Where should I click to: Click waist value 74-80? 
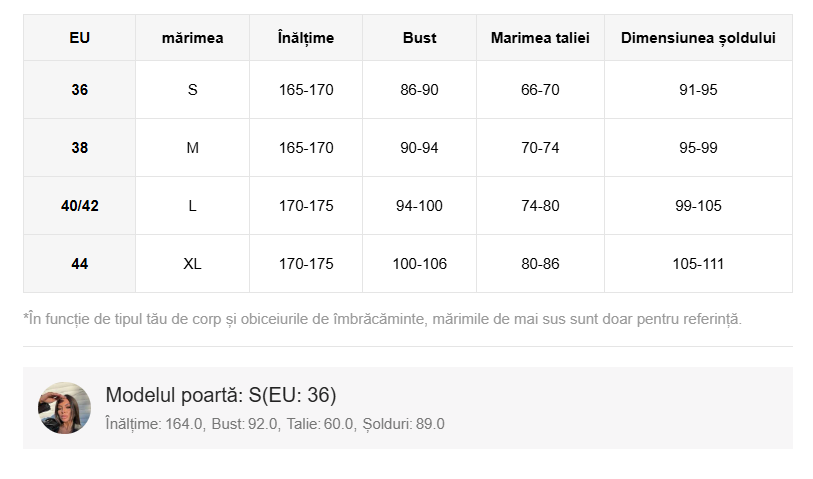540,206
